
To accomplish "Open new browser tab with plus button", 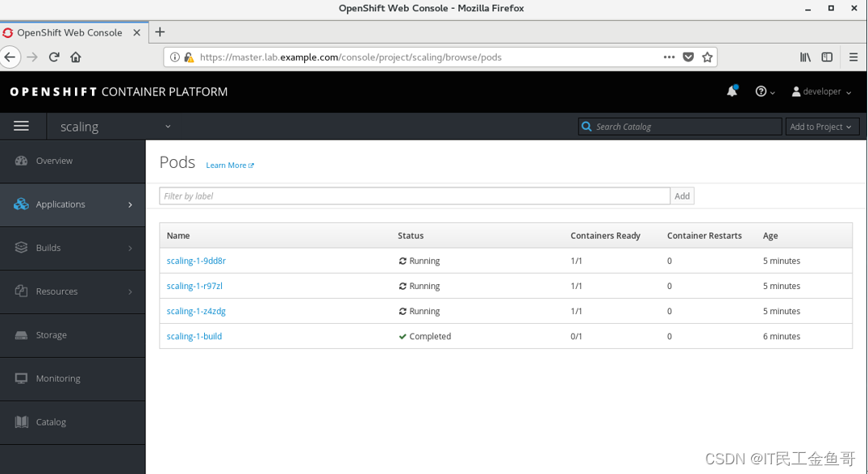I will (160, 32).
